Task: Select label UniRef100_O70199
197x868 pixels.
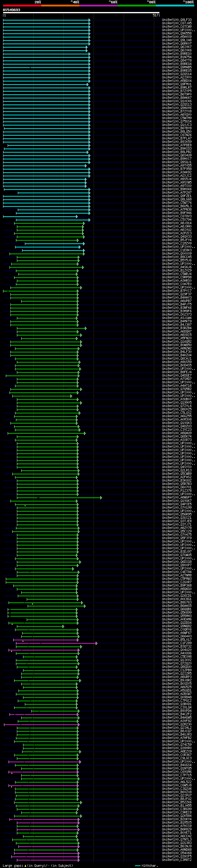Action: tap(177, 507)
